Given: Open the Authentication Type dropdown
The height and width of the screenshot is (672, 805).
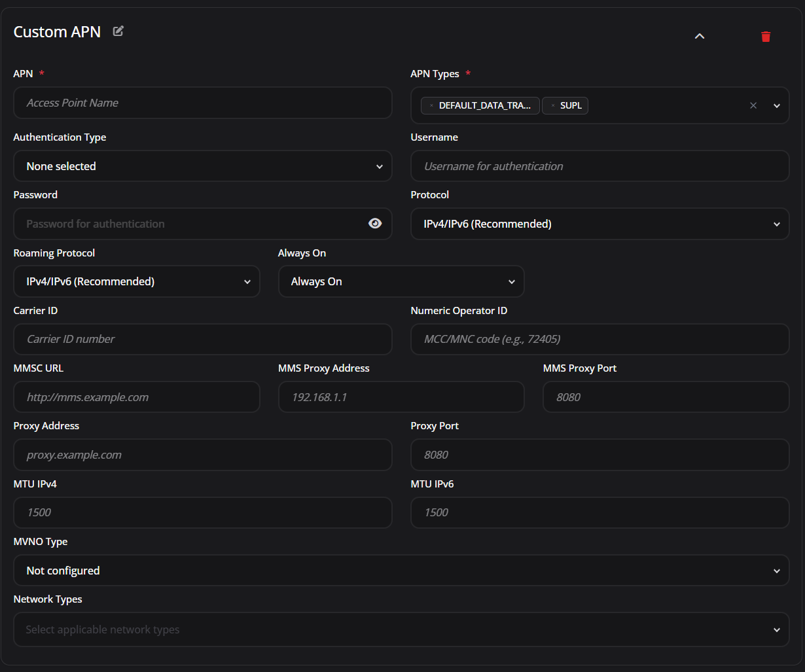Looking at the screenshot, I should (x=203, y=166).
